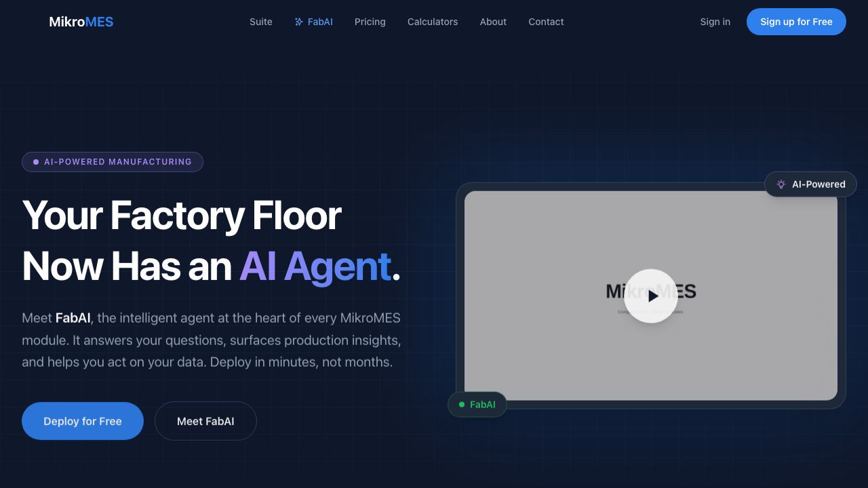Viewport: 868px width, 488px height.
Task: Click the Sign in link
Action: [x=715, y=22]
